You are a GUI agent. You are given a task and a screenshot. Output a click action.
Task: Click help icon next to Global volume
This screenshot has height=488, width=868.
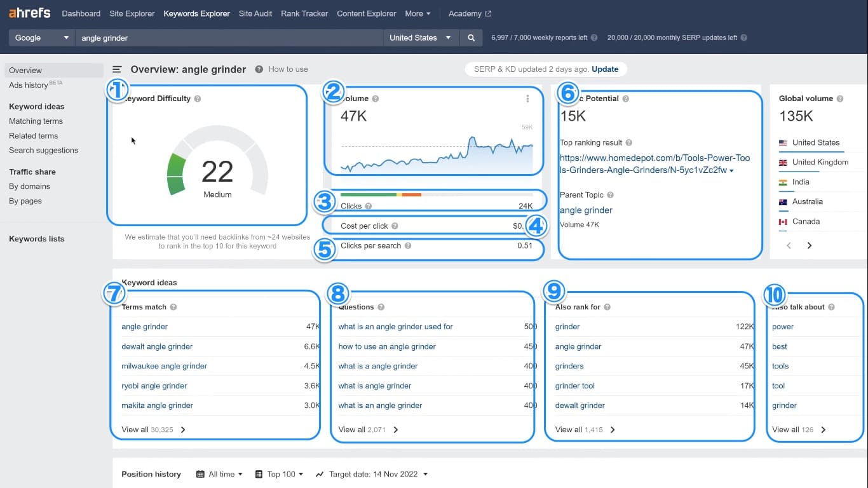tap(840, 98)
